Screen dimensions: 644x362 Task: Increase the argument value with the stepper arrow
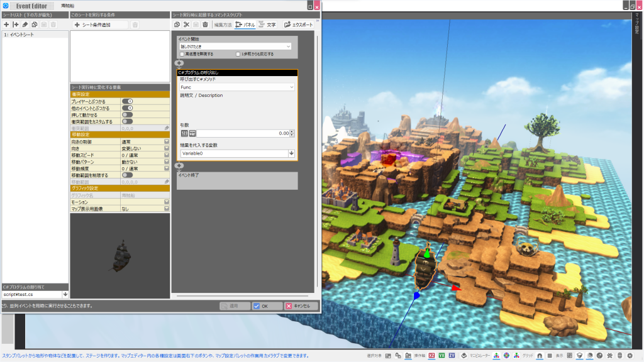coord(291,131)
